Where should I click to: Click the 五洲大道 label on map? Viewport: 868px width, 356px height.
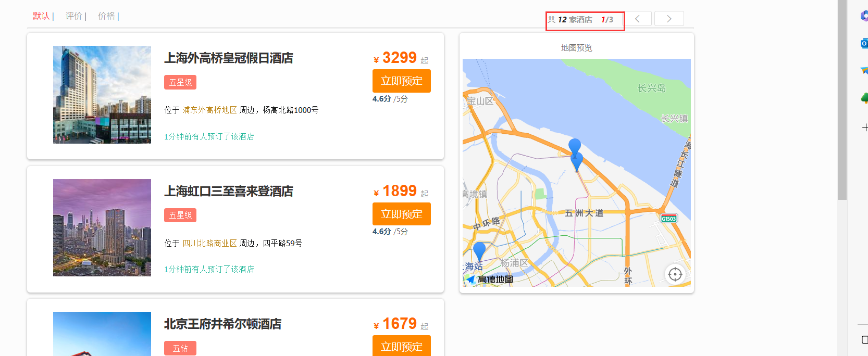point(584,213)
